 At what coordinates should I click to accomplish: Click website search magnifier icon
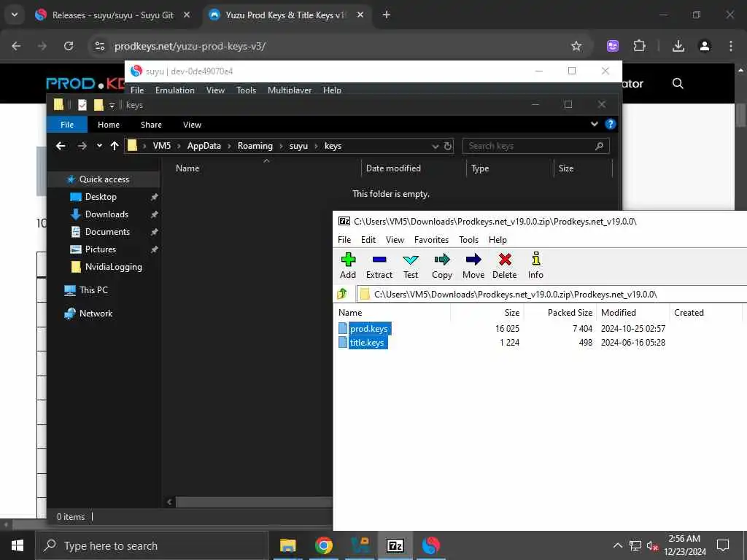coord(678,83)
